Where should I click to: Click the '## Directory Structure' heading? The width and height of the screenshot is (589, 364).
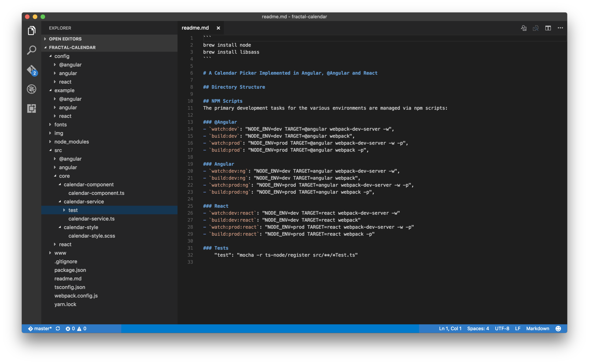tap(234, 87)
